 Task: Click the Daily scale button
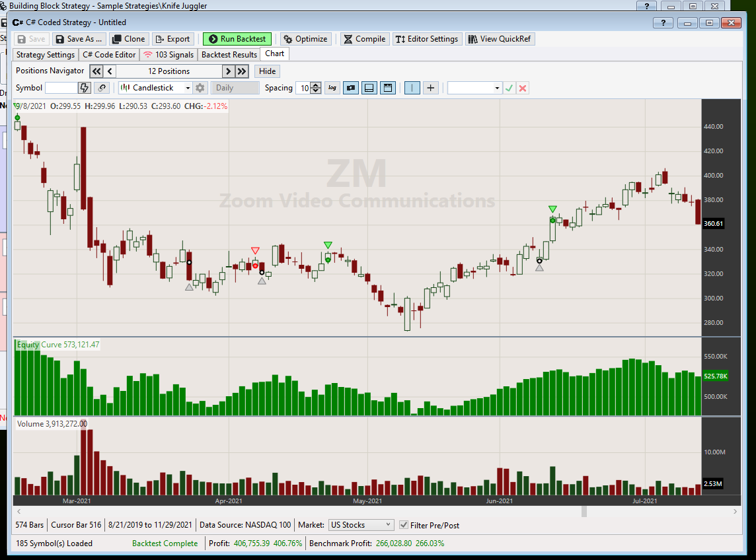235,88
